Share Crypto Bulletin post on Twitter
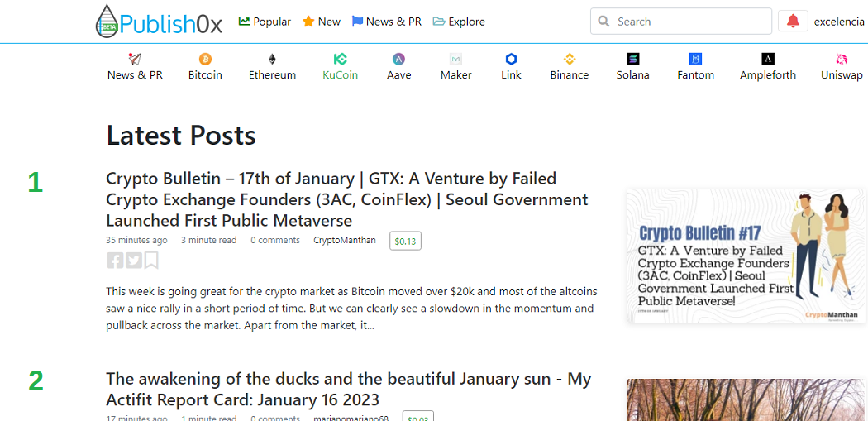Viewport: 868px width, 421px height. pyautogui.click(x=134, y=261)
